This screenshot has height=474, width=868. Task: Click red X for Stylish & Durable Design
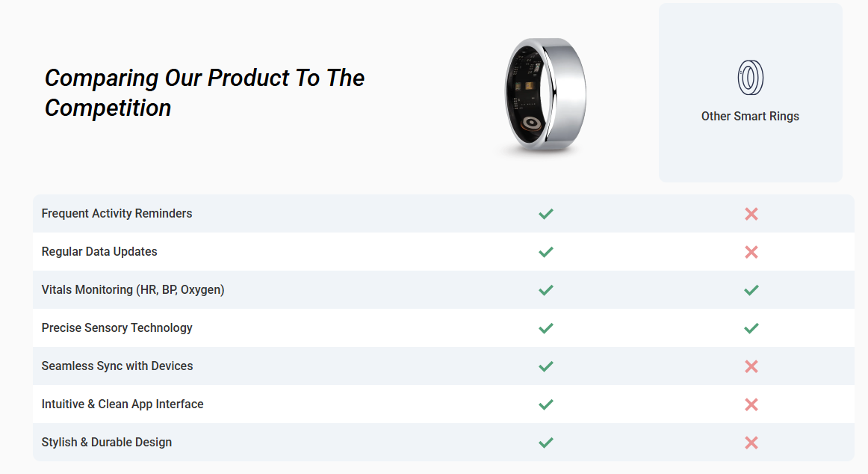point(751,443)
